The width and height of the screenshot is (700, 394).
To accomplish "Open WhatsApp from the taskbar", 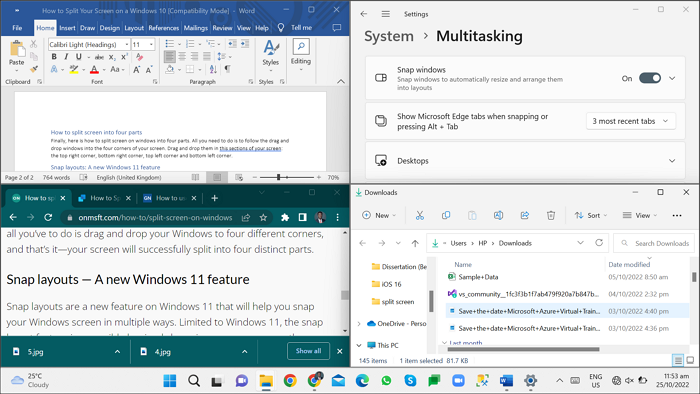I will click(x=386, y=381).
